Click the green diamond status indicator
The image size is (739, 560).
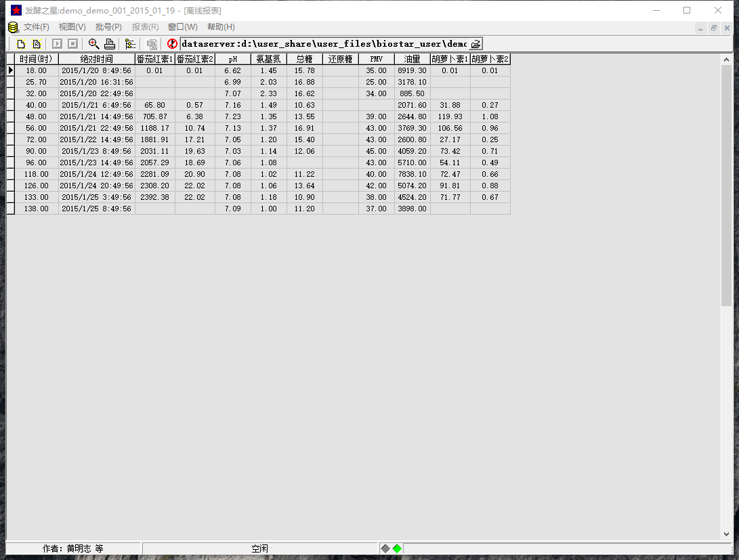pyautogui.click(x=397, y=548)
